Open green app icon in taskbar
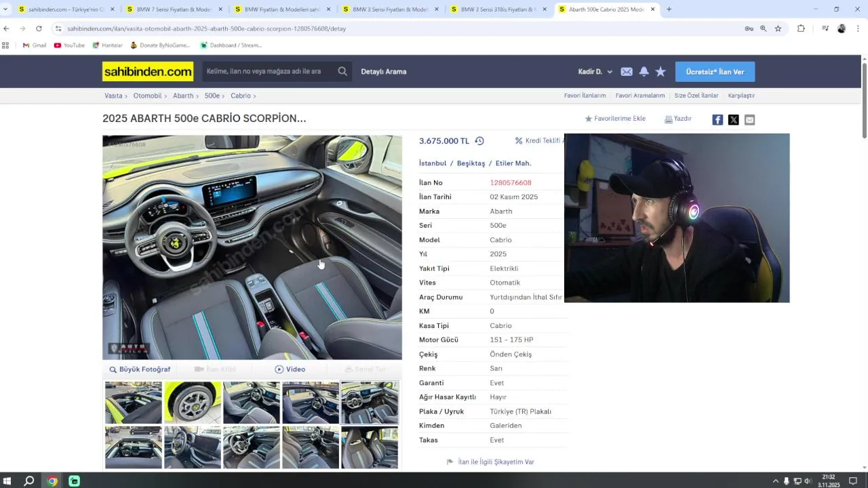The height and width of the screenshot is (488, 868). point(75,481)
